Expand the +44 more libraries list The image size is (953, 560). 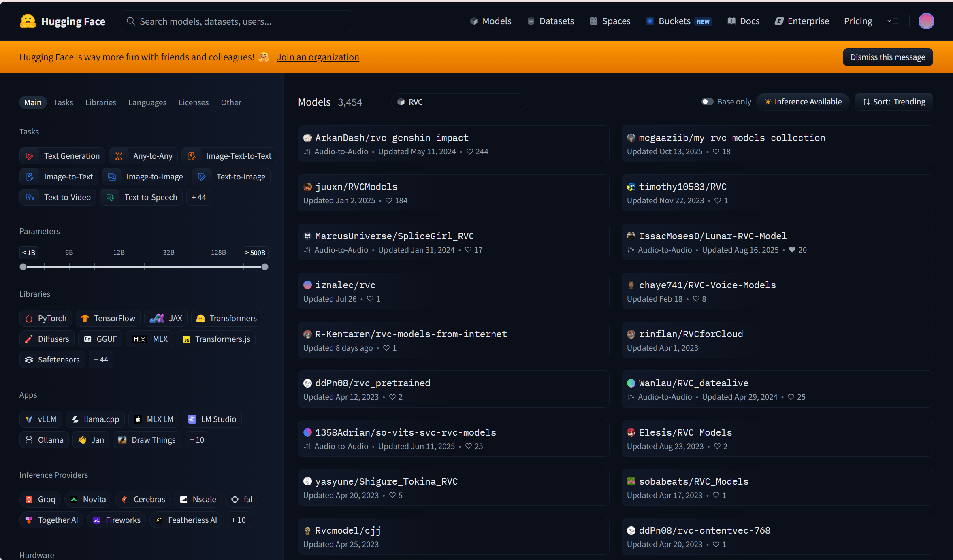pos(101,360)
